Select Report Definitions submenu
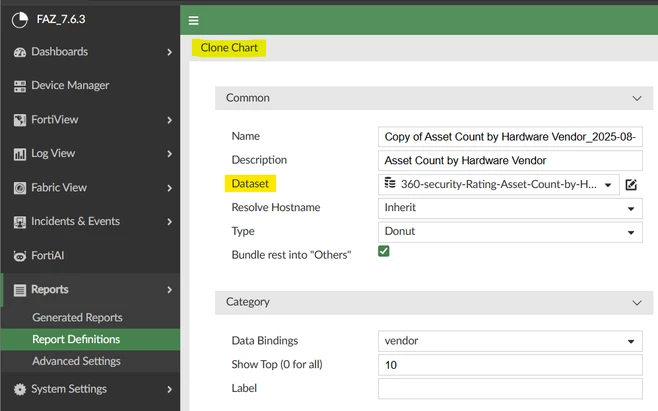This screenshot has width=658, height=411. pos(90,340)
